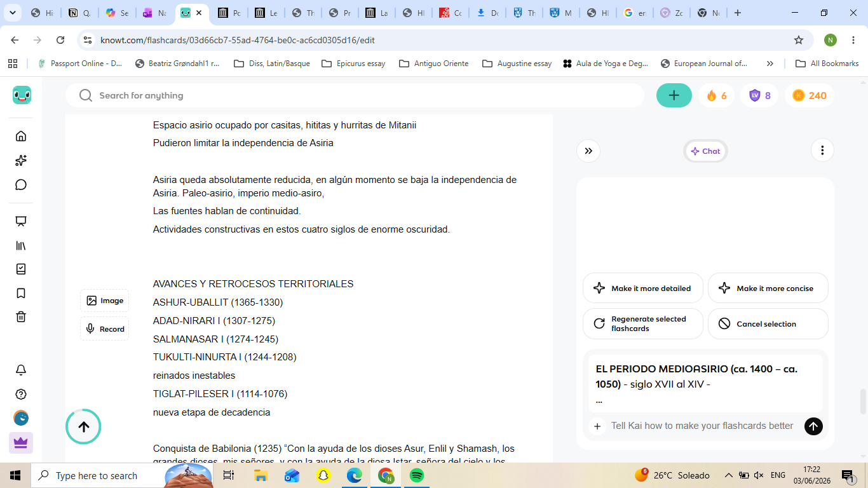Open the trash sidebar icon
The image size is (868, 488).
click(x=21, y=317)
